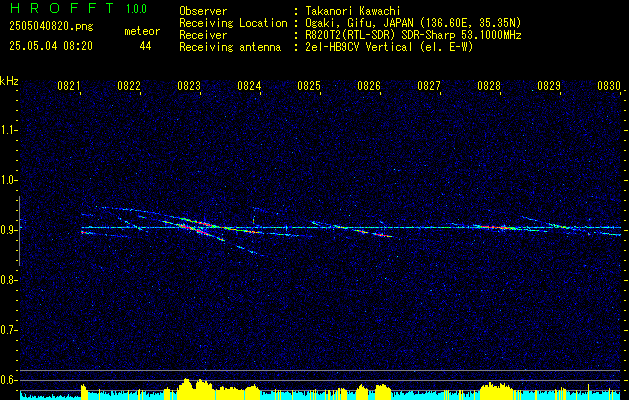Click the Observer field label

(x=203, y=11)
